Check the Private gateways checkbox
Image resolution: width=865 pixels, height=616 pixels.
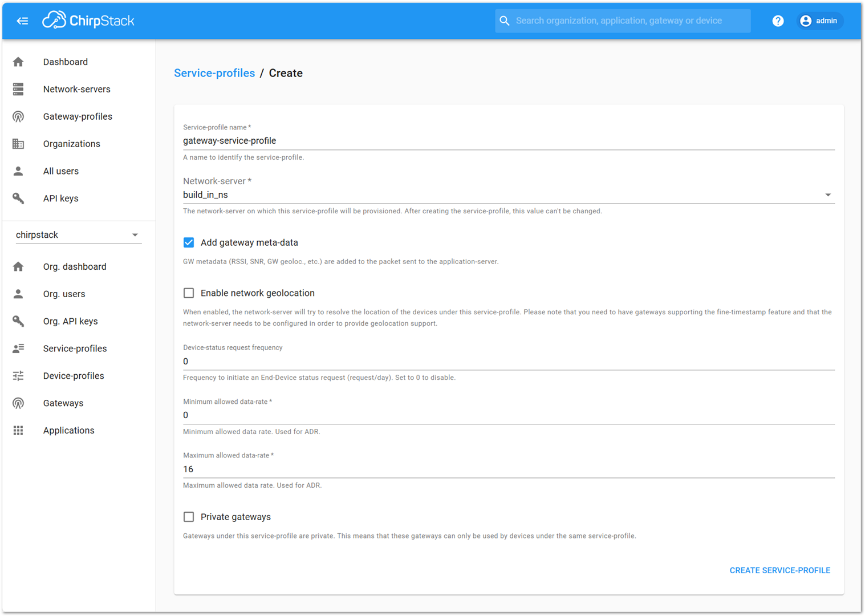189,517
